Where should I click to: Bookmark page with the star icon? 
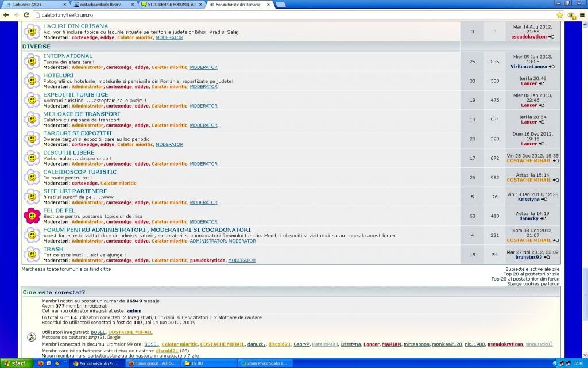(x=560, y=15)
